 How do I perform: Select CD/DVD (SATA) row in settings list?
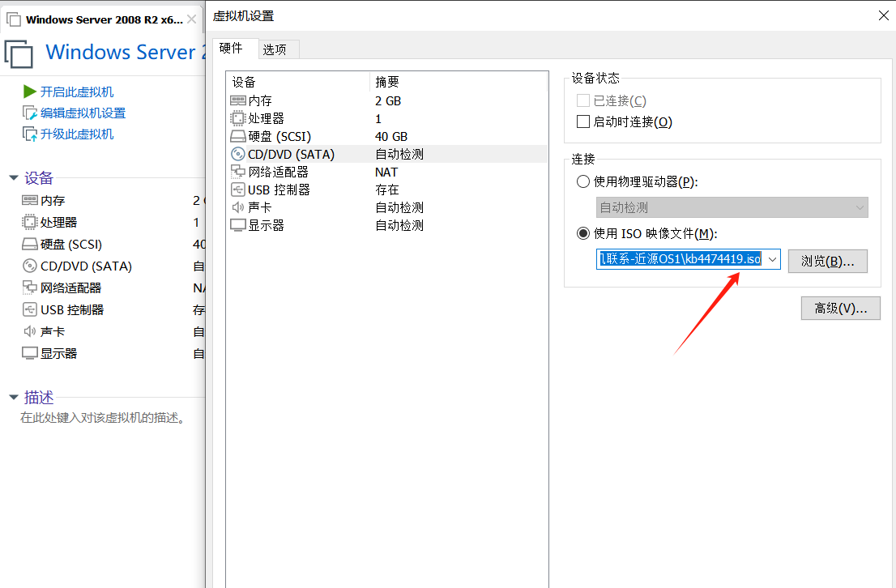(x=387, y=154)
